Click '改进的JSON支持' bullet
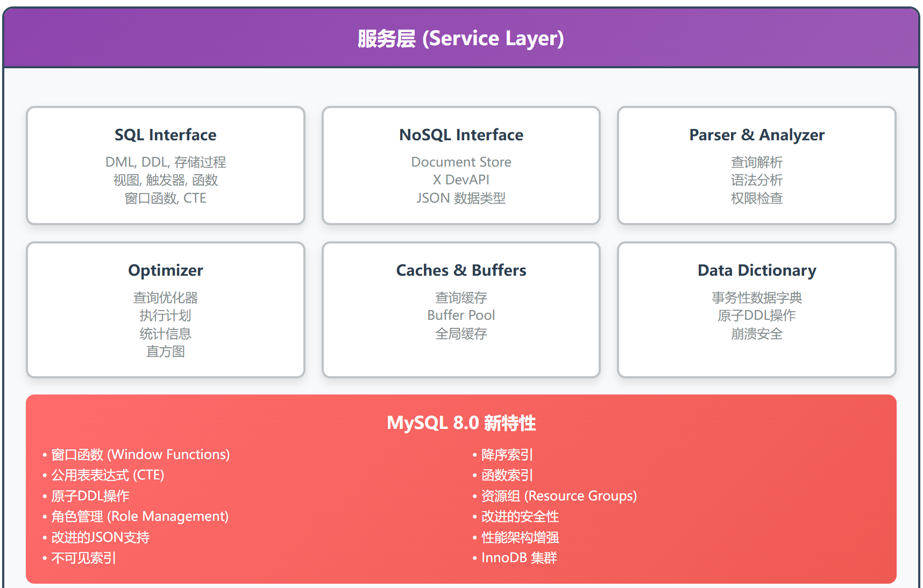This screenshot has height=588, width=923. tap(96, 537)
